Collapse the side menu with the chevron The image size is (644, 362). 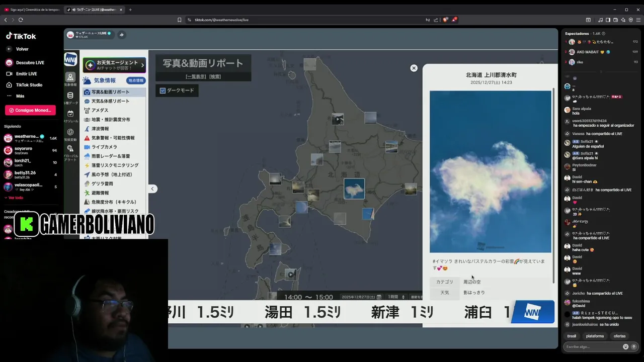152,189
